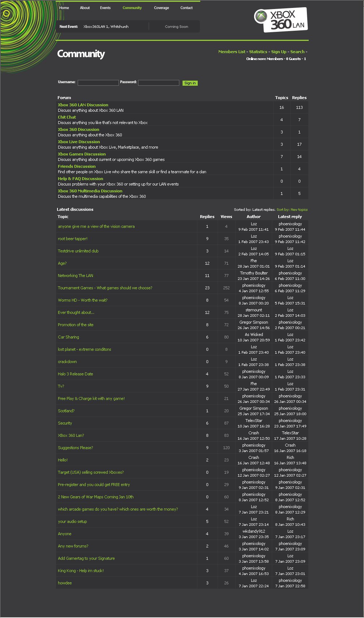Open topic about the vision camera
This screenshot has width=364, height=618.
tap(96, 226)
